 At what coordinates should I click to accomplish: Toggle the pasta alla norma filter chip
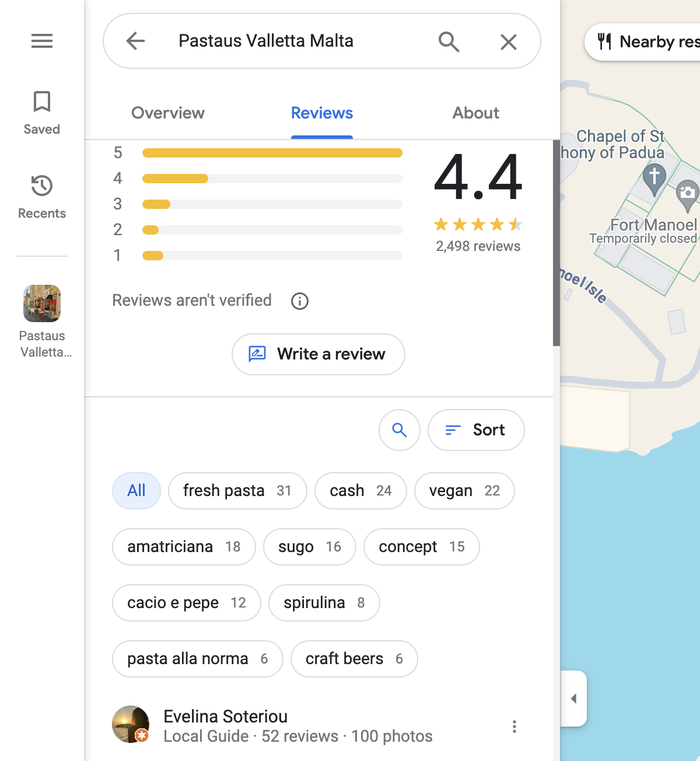click(198, 659)
